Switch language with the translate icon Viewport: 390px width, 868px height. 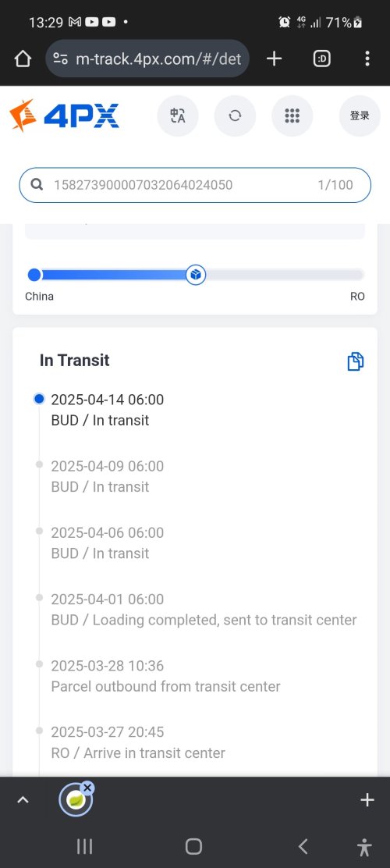pos(178,116)
